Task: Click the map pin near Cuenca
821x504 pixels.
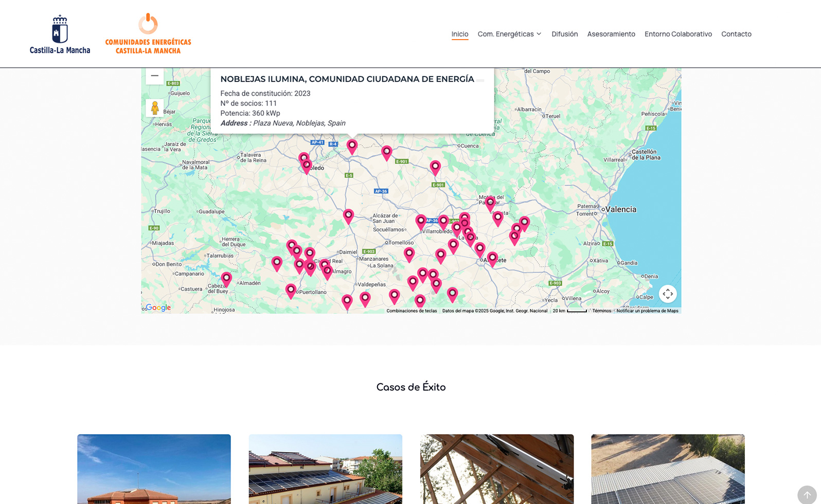Action: tap(435, 167)
